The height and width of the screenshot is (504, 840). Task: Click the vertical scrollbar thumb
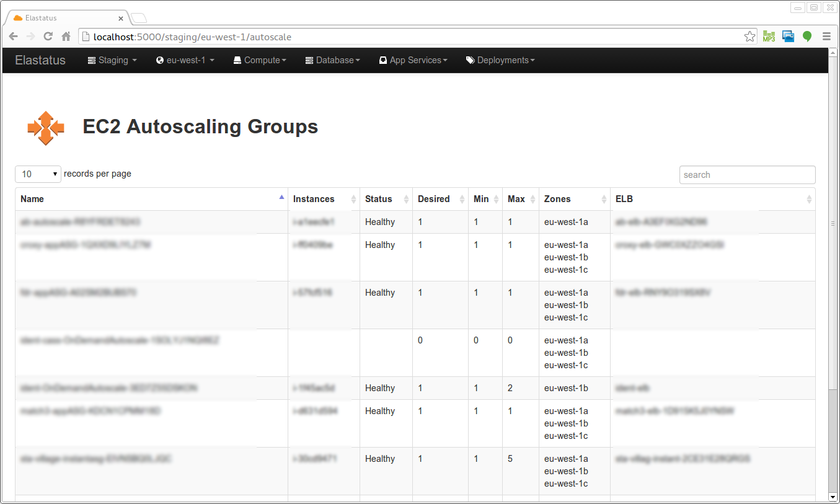pyautogui.click(x=833, y=223)
